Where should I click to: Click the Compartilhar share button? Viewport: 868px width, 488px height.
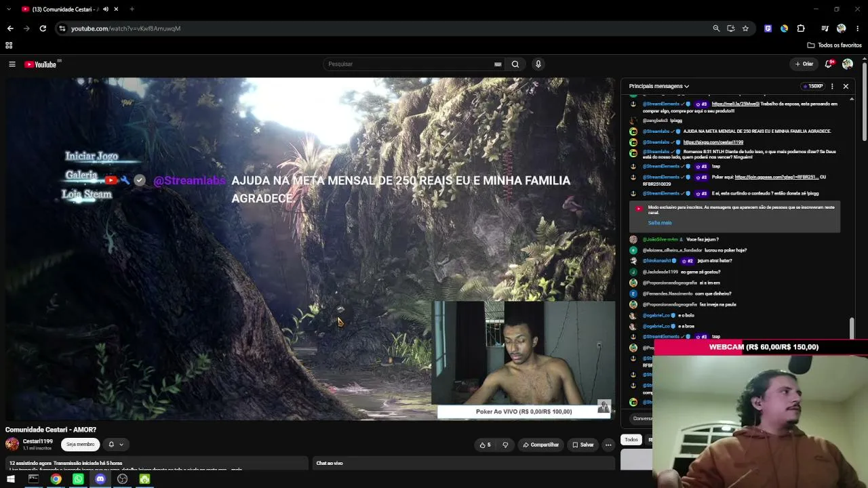pos(540,445)
